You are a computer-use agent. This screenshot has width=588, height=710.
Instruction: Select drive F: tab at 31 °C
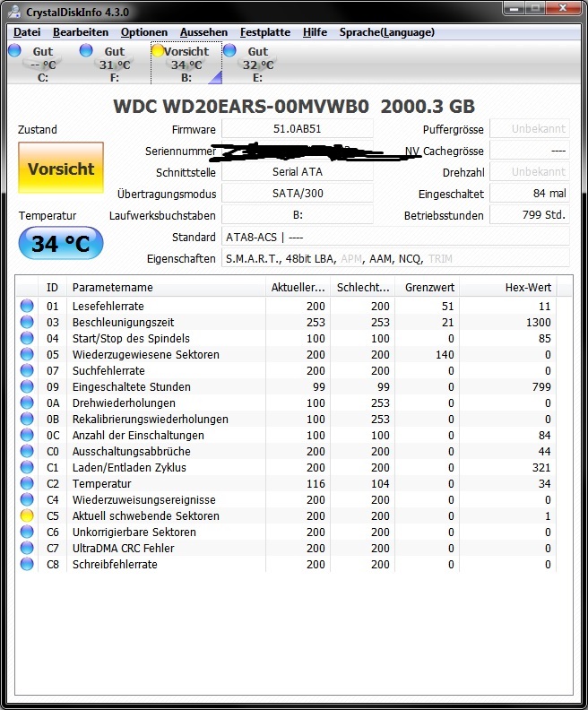coord(114,64)
